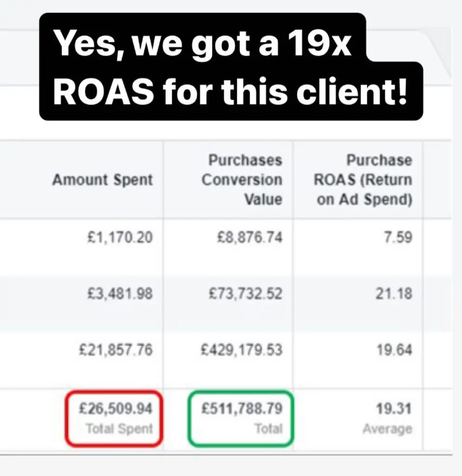This screenshot has width=462, height=476.
Task: Click the green-boxed Total label
Action: point(269,429)
